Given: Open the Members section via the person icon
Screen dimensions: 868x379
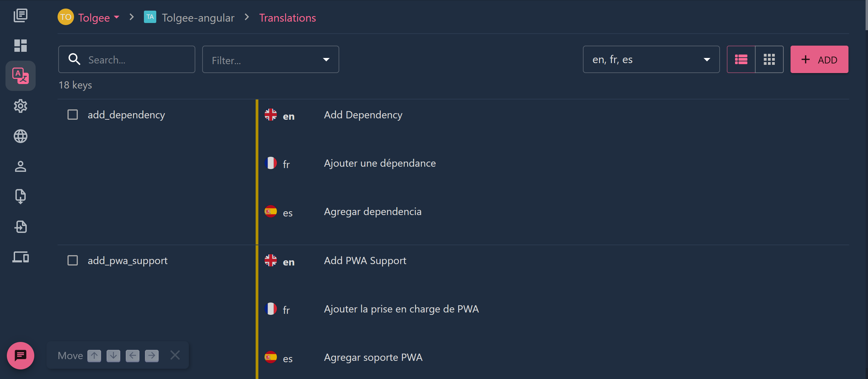Looking at the screenshot, I should tap(21, 166).
